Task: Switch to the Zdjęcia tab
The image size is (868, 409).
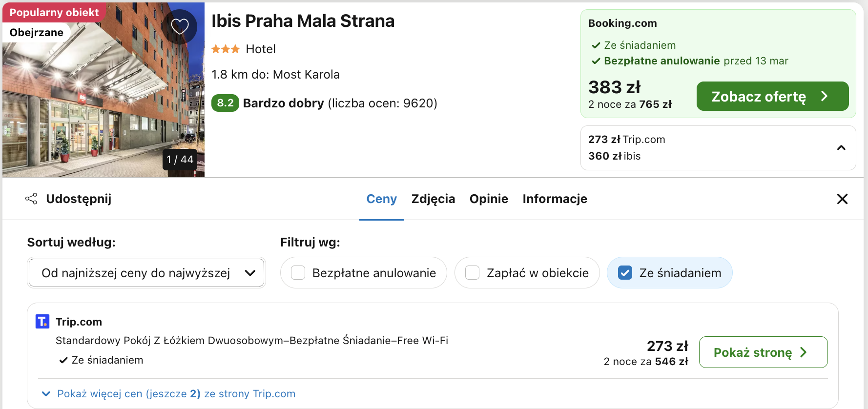Action: (433, 199)
